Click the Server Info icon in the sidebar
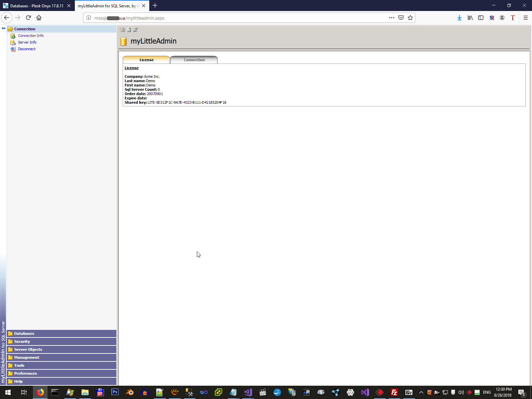 (x=13, y=43)
